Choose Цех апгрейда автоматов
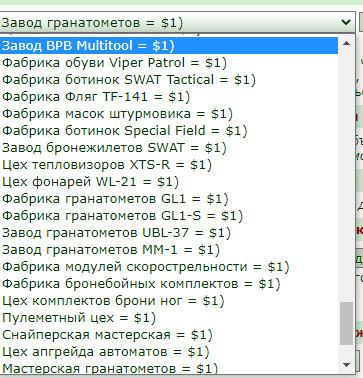 tap(169, 352)
